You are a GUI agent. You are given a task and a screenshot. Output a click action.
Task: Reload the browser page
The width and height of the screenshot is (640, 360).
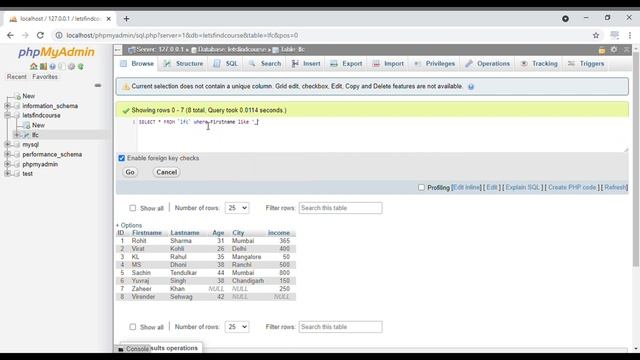(x=40, y=36)
